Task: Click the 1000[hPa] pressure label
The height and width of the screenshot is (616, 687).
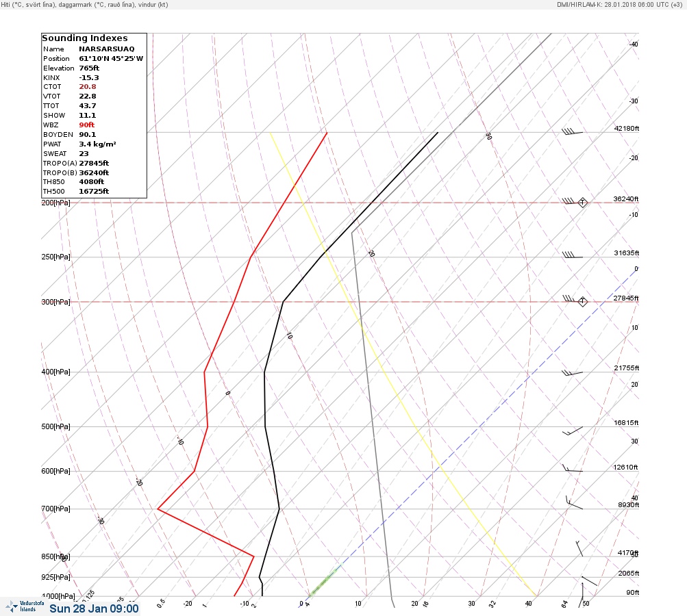Action: (58, 596)
